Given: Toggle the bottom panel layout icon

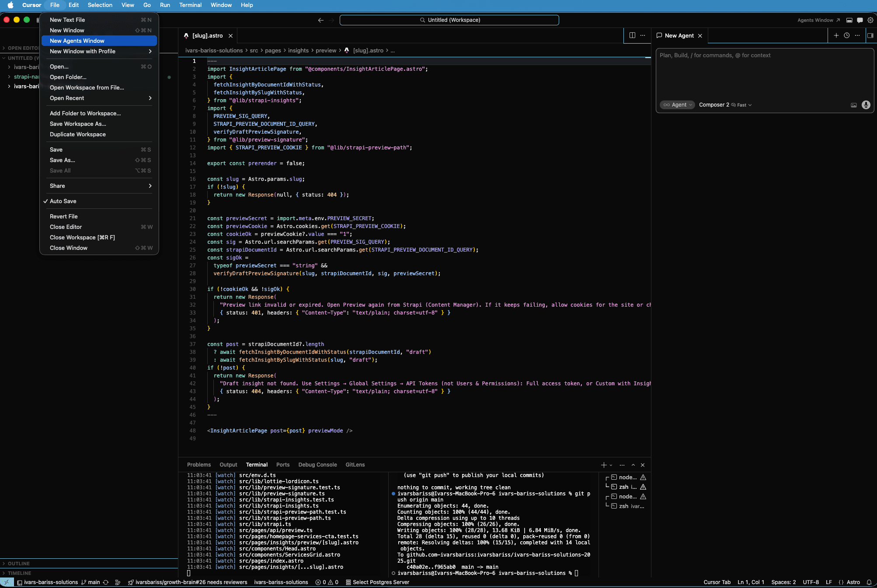Looking at the screenshot, I should point(849,20).
